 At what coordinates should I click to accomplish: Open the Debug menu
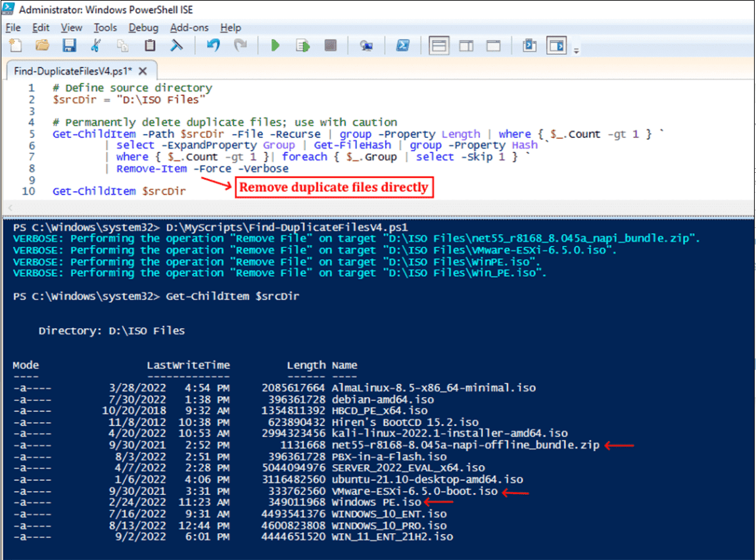point(143,28)
